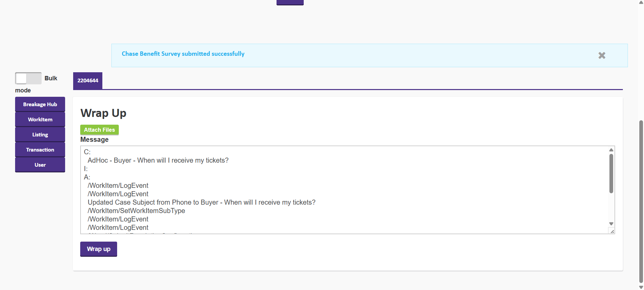Open the Breakage Hub section
This screenshot has height=290, width=644.
coord(40,105)
